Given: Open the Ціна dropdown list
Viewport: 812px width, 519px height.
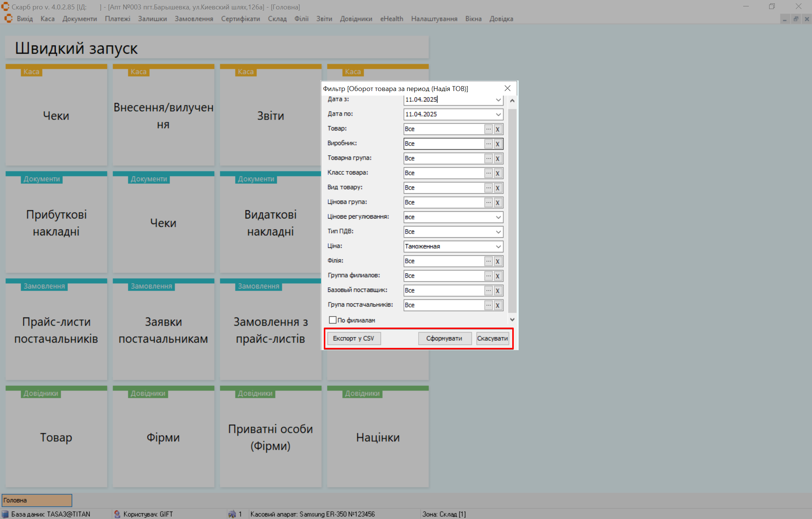Looking at the screenshot, I should (x=498, y=246).
